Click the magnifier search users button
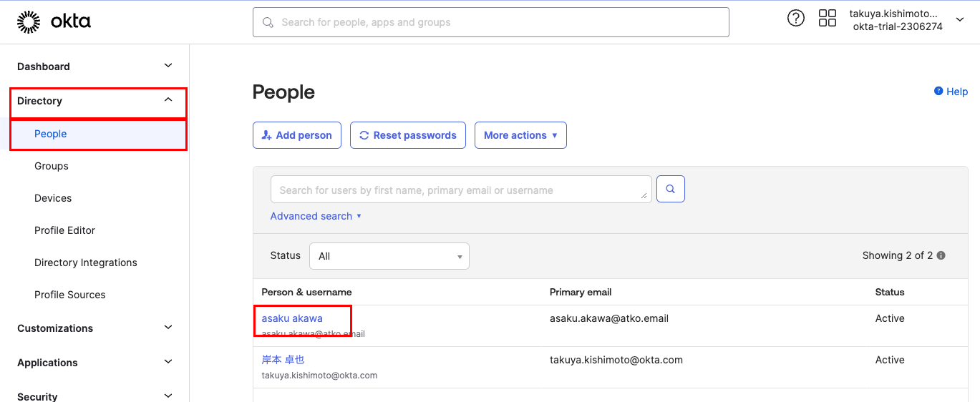Image resolution: width=980 pixels, height=402 pixels. click(x=671, y=189)
